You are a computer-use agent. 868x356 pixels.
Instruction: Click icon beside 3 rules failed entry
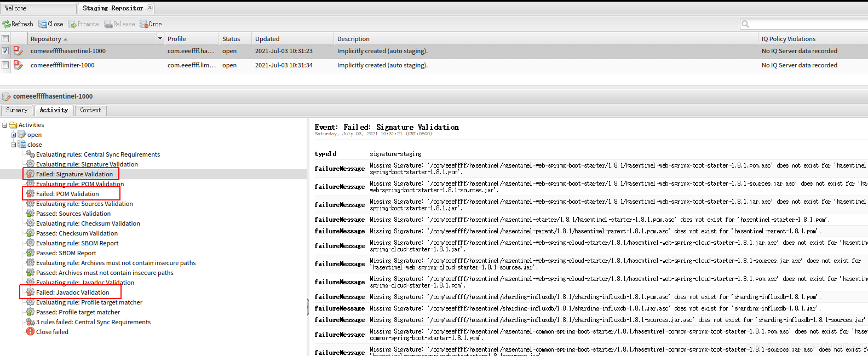31,322
